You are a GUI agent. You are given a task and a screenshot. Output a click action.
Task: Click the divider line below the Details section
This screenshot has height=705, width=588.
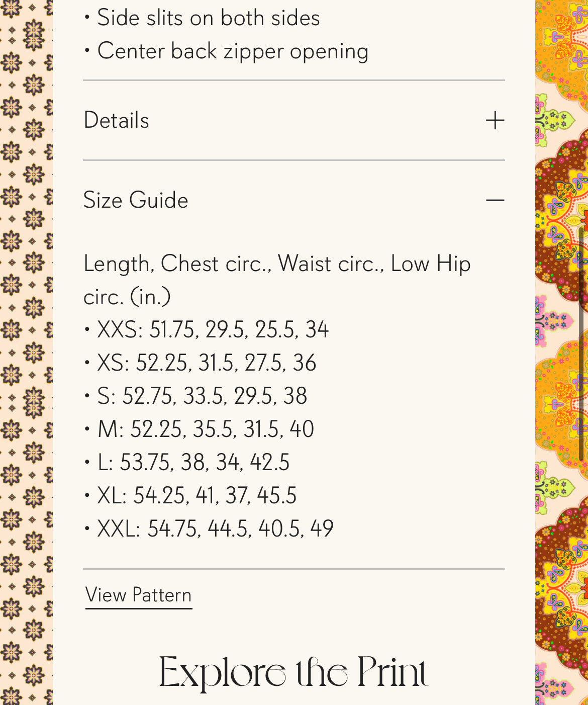(293, 160)
